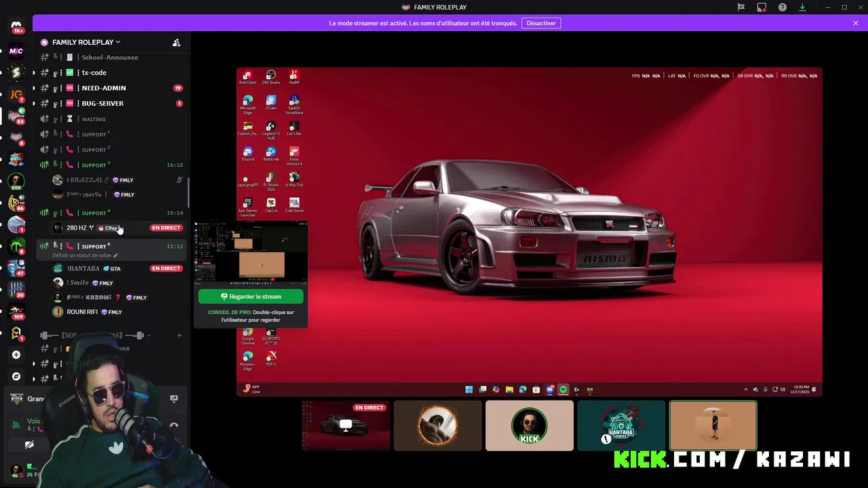
Task: Open the JG server icon
Action: pos(16,94)
